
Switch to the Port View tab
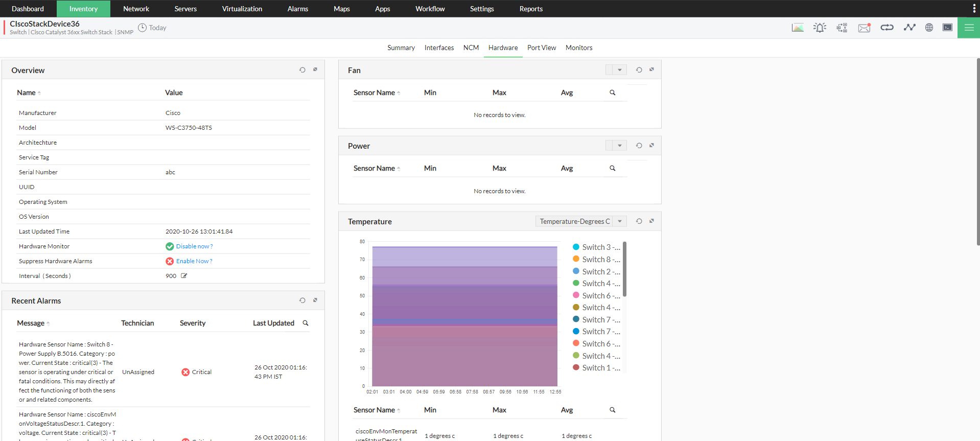[541, 48]
